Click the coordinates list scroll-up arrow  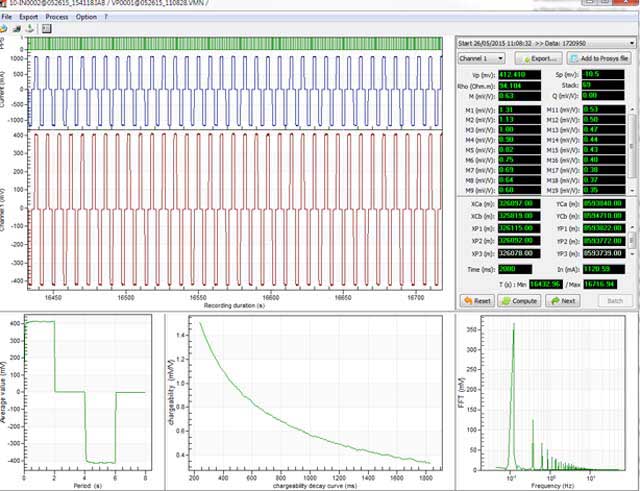tap(632, 227)
